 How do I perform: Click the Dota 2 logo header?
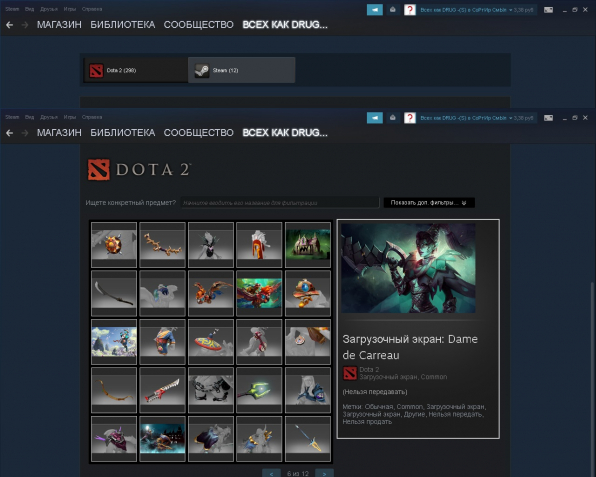click(139, 170)
